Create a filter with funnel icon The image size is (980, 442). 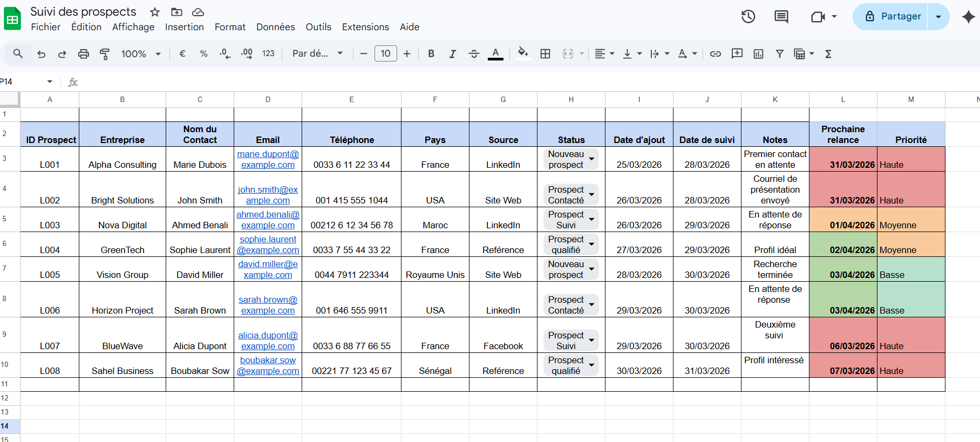pyautogui.click(x=779, y=54)
